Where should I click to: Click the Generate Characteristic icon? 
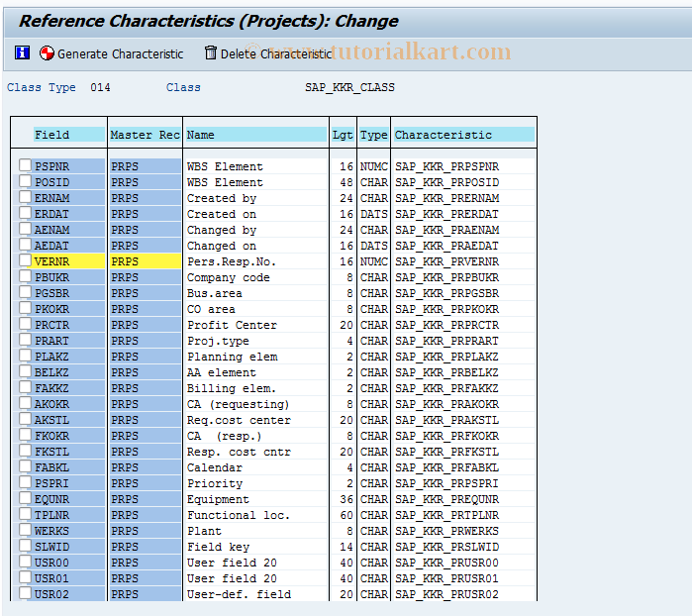click(47, 53)
